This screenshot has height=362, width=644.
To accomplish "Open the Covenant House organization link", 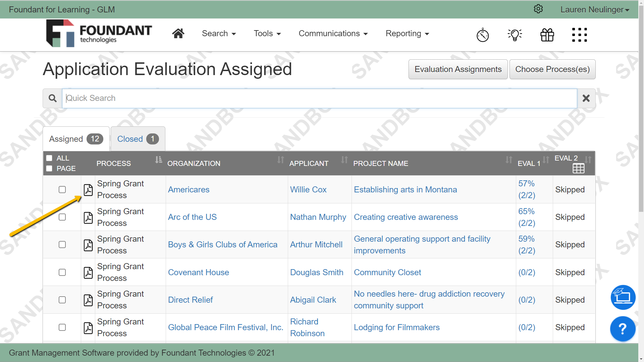I will point(198,272).
